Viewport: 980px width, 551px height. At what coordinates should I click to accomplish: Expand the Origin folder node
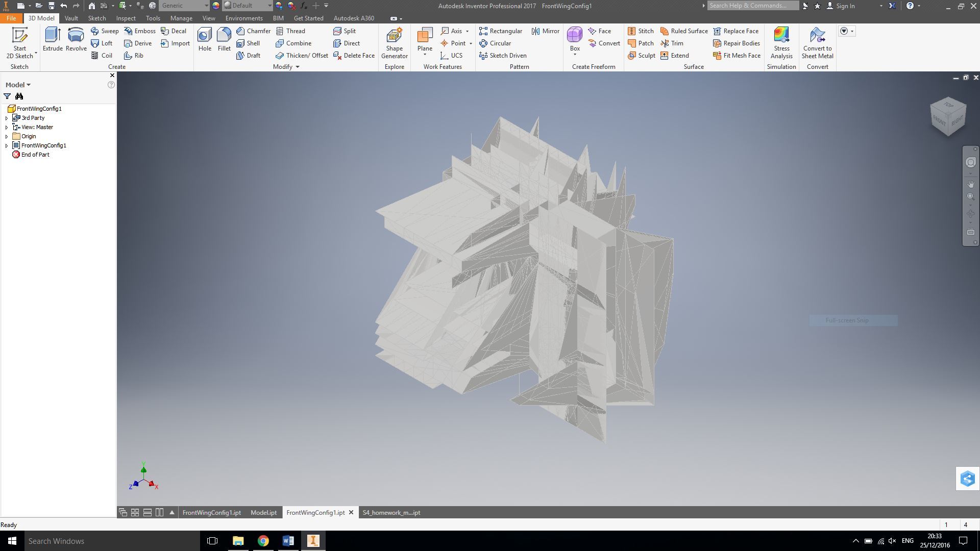pos(7,137)
